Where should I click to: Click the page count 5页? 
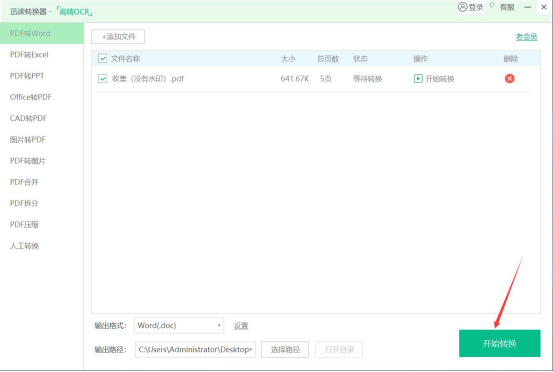click(326, 79)
